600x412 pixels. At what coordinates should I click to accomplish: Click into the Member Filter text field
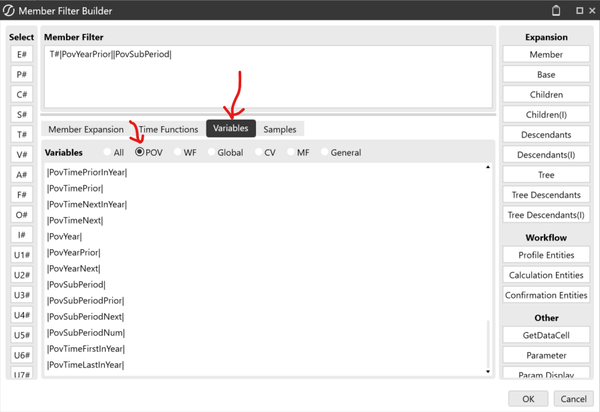tap(268, 77)
